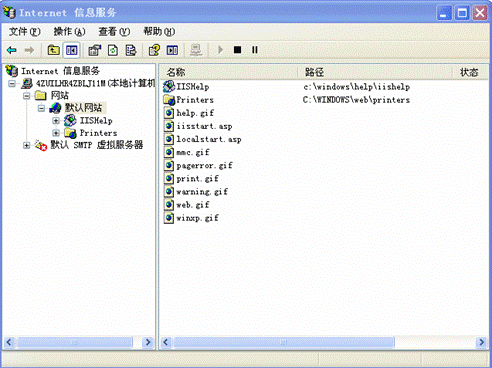Select the winxp.gif file name
The height and width of the screenshot is (368, 492).
point(197,218)
